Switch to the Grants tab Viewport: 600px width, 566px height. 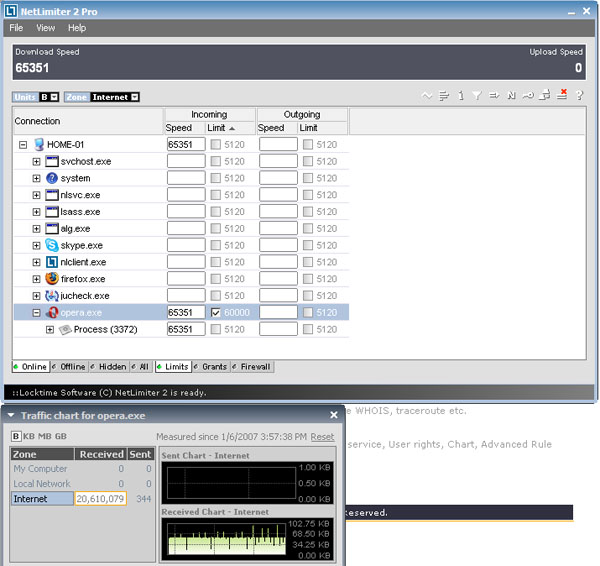click(x=211, y=367)
